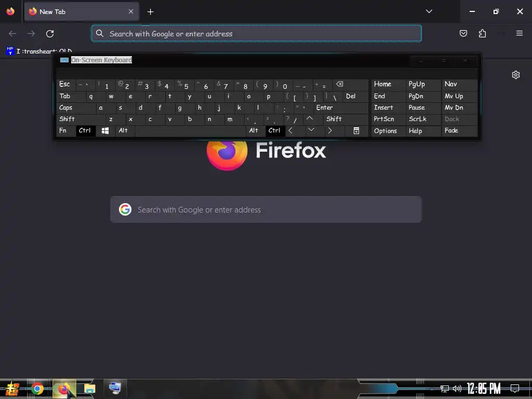Toggle the ScrLk key
The image size is (532, 399).
point(423,119)
